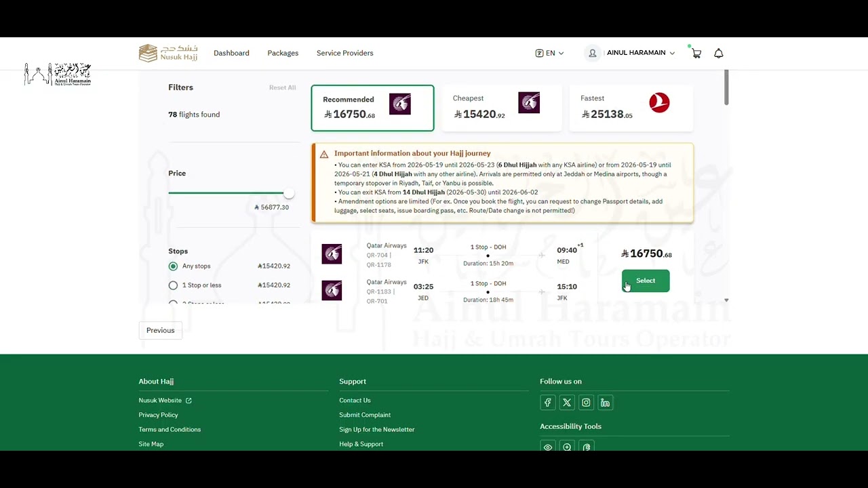Click the 03:25 JED departure time
The image size is (868, 488).
tap(423, 287)
